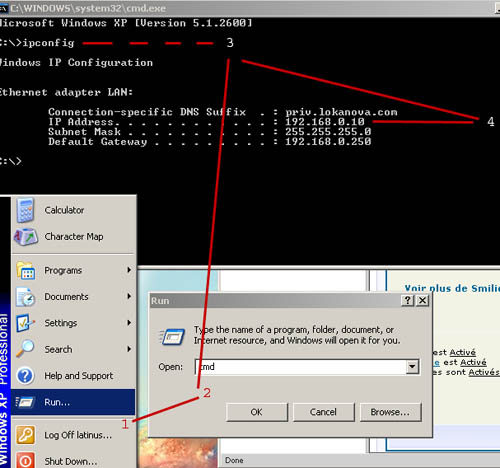This screenshot has width=500, height=468.
Task: Click the cmd.exe window title bar
Action: [x=250, y=8]
